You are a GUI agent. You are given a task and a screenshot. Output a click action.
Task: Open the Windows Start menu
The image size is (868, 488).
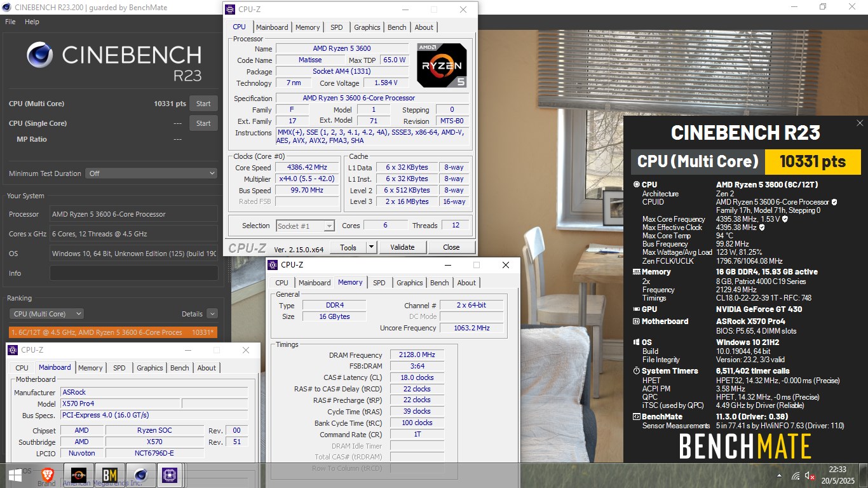(15, 475)
